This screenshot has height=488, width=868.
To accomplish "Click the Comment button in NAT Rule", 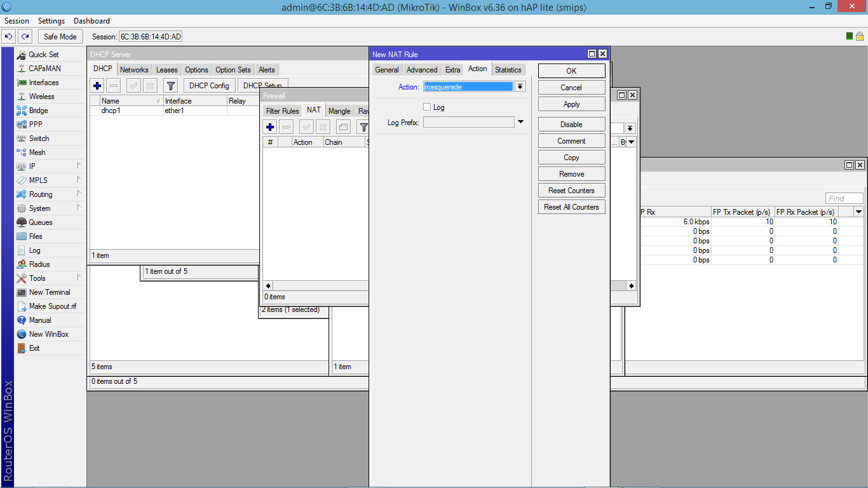I will point(572,141).
